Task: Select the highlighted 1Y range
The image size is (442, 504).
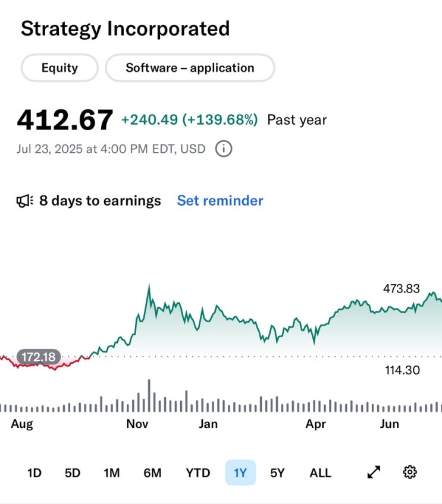Action: (240, 472)
